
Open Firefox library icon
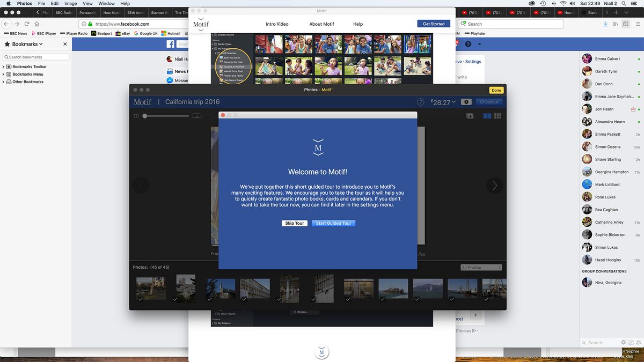pyautogui.click(x=616, y=24)
